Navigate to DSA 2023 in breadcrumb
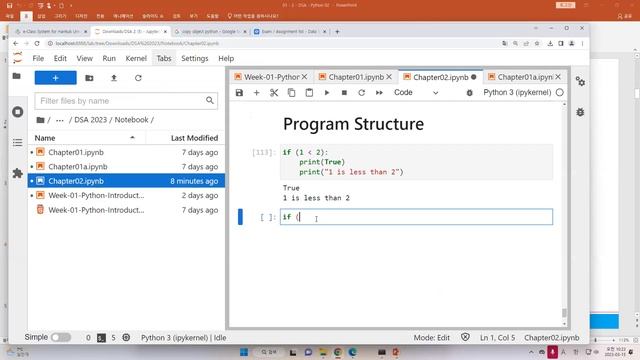 [90, 120]
